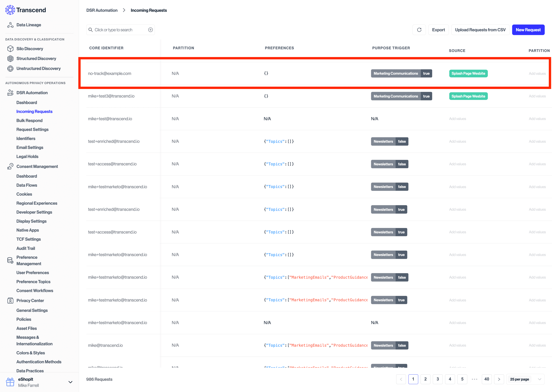This screenshot has height=392, width=552.
Task: Export the incoming requests
Action: [438, 30]
